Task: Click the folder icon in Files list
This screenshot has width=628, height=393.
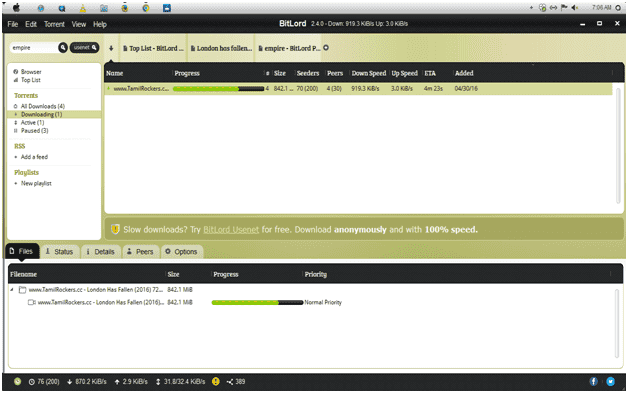Action: [x=22, y=290]
